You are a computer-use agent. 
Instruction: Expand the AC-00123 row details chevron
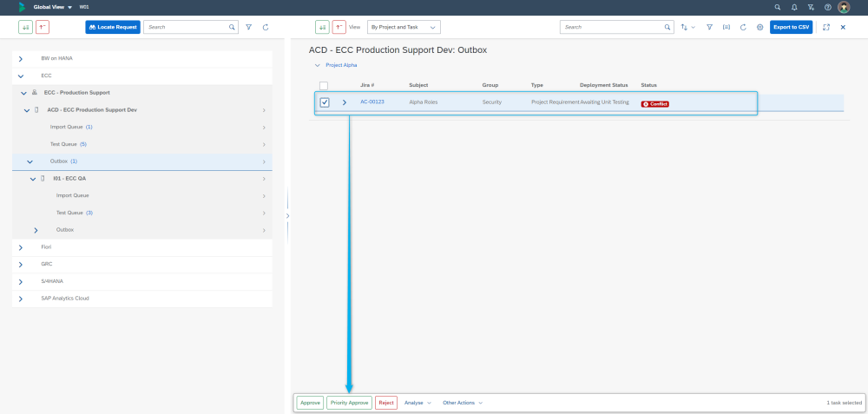pos(345,102)
